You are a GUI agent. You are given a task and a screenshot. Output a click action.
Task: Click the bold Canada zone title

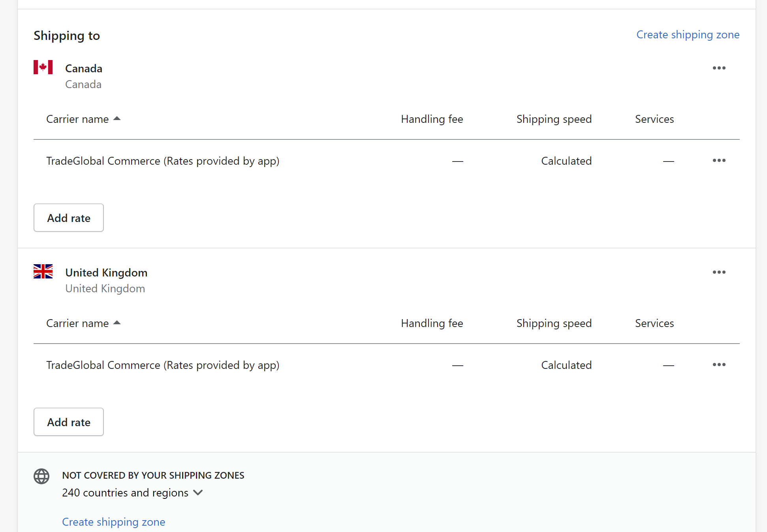[84, 68]
